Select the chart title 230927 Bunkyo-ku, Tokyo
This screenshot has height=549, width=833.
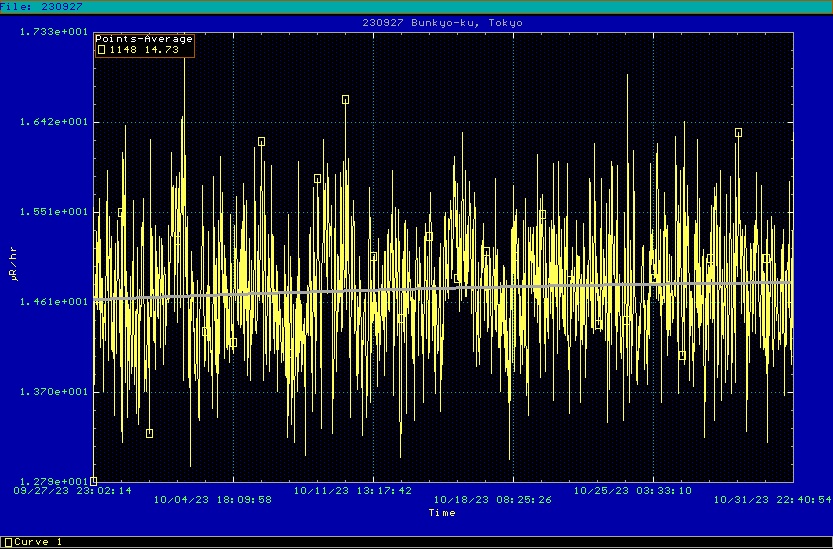(441, 22)
